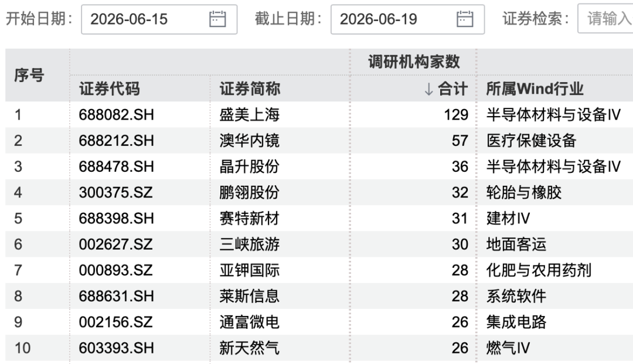Select stock code 002627.SZ
This screenshot has width=633, height=364.
point(116,244)
